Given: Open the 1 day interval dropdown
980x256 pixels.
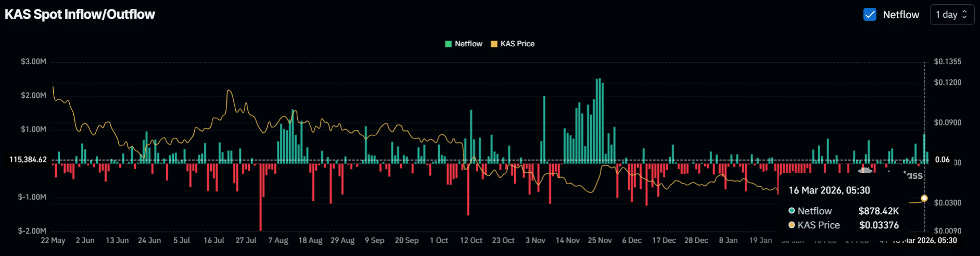Looking at the screenshot, I should click(951, 15).
